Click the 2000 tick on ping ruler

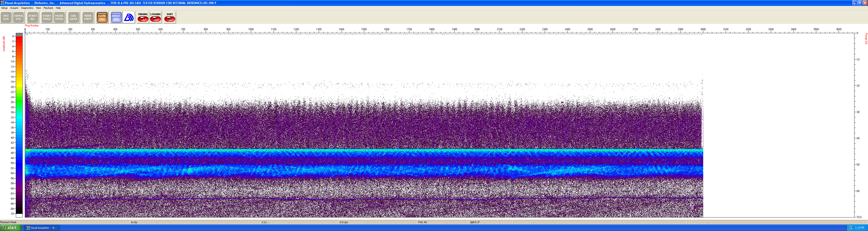(477, 30)
